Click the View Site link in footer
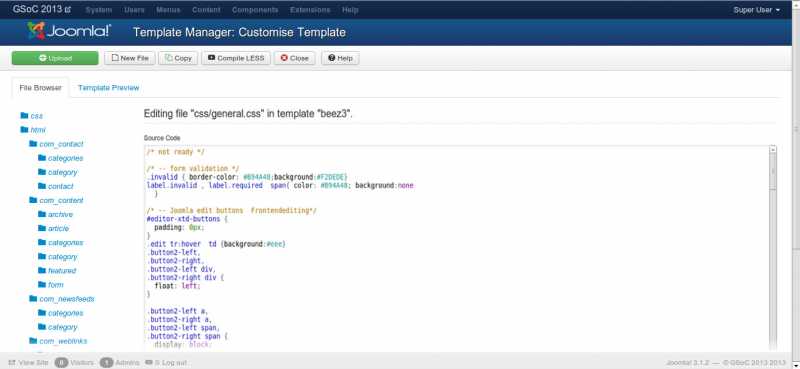 pos(29,362)
